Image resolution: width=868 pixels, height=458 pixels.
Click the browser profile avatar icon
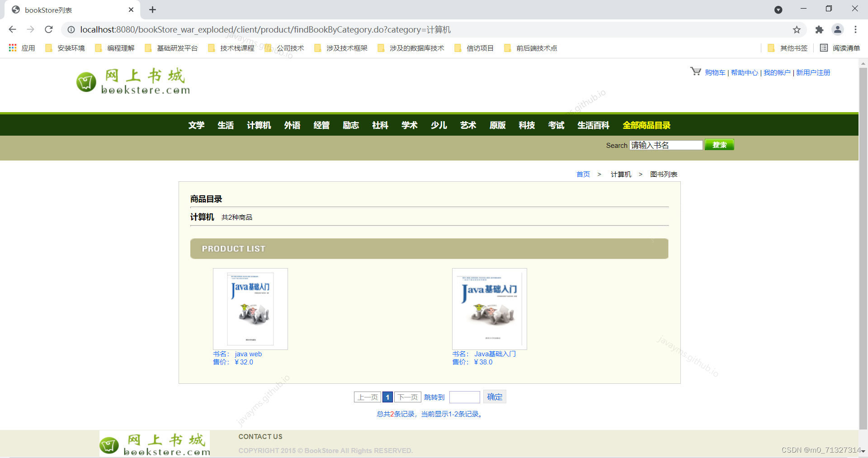tap(837, 29)
